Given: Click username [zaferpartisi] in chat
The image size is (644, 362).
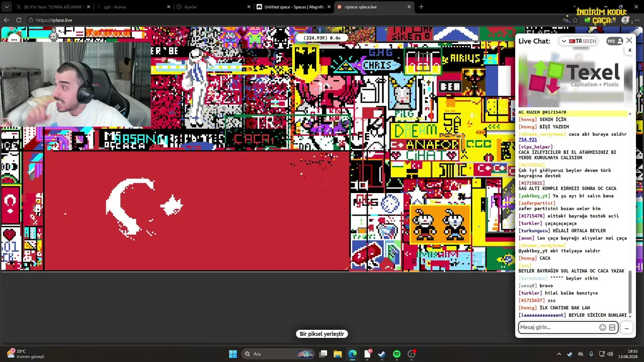Looking at the screenshot, I should [x=537, y=203].
